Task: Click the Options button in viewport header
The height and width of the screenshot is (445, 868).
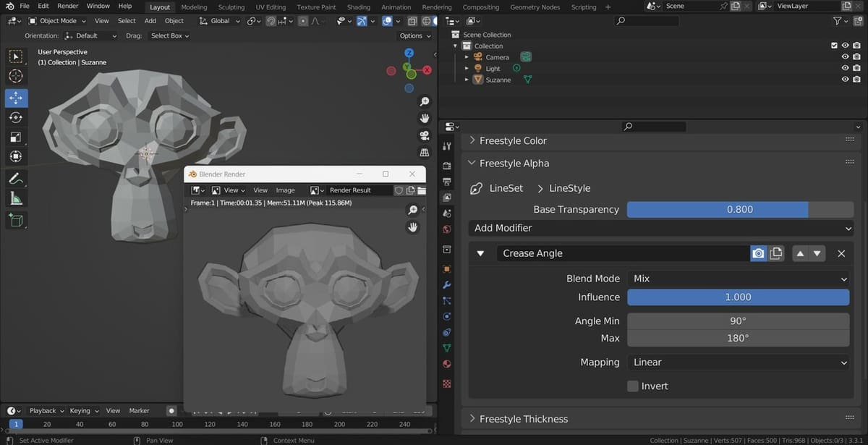Action: click(415, 35)
